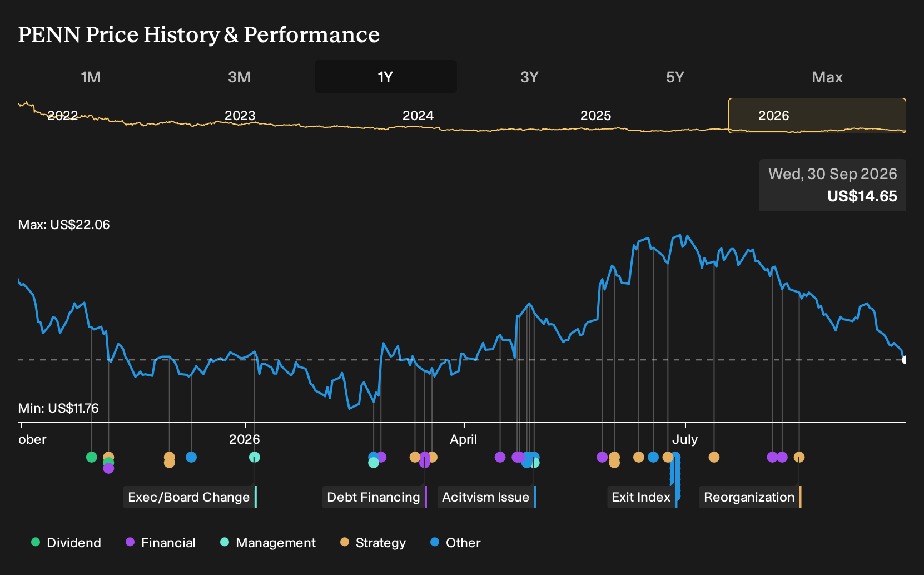This screenshot has width=924, height=575.
Task: Click the highlighted 2026 range selector window
Action: pos(817,116)
